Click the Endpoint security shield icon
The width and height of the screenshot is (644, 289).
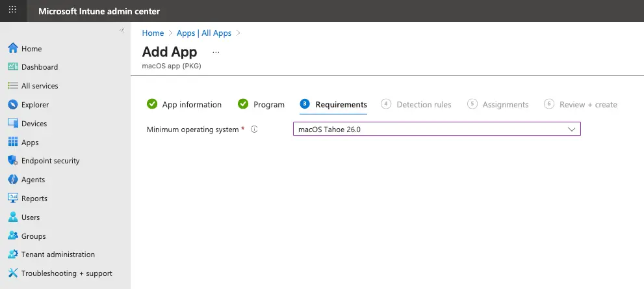coord(13,161)
